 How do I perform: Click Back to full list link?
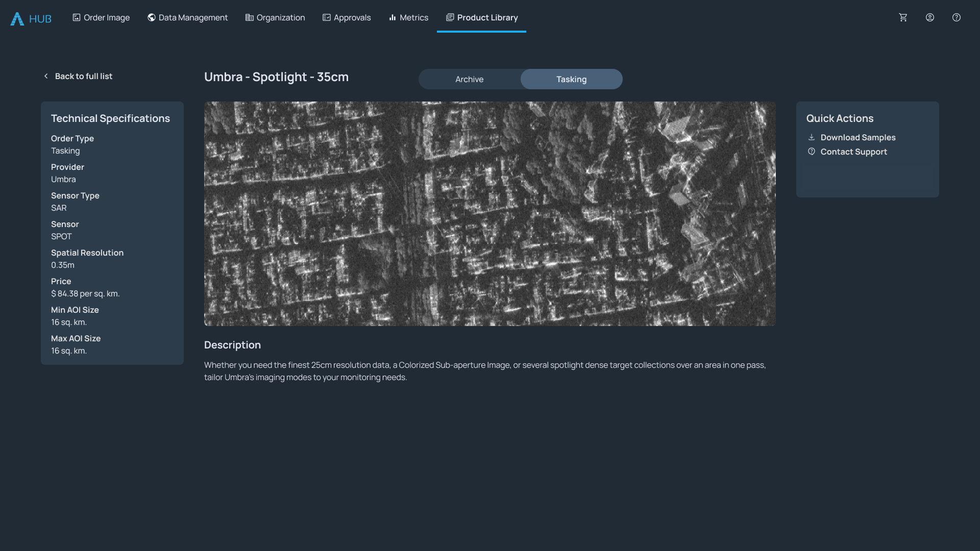(84, 76)
